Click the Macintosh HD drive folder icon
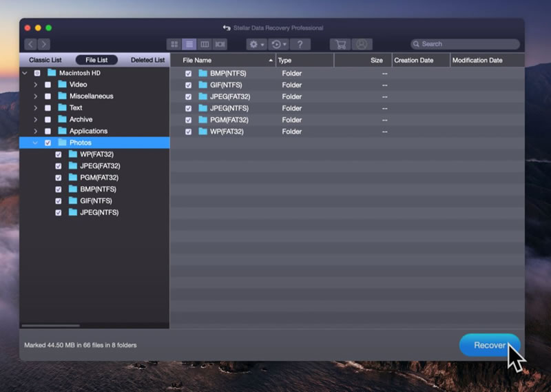551x392 pixels. coord(52,73)
